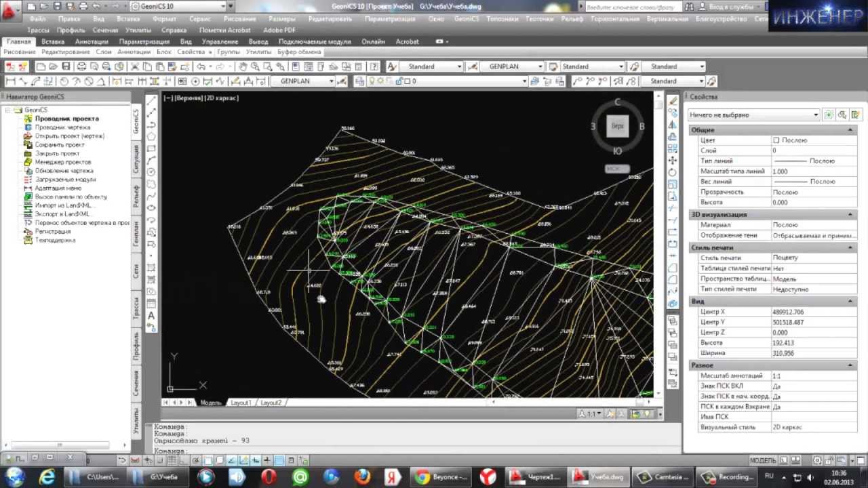Click the Quick Select icon in Properties panel
Screen dimensions: 868x488
855,115
